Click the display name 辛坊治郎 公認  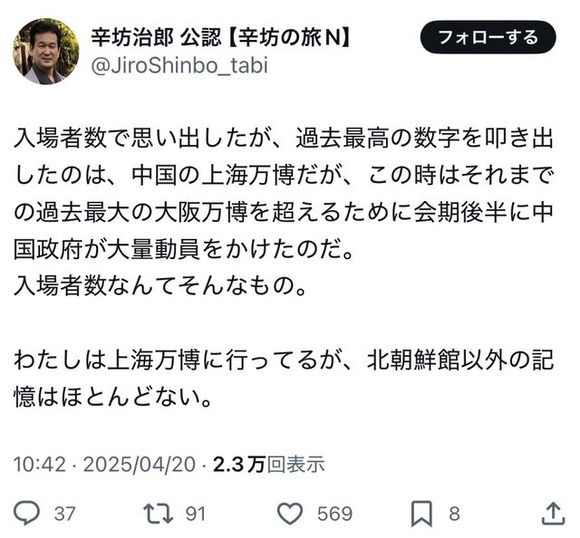[x=156, y=37]
